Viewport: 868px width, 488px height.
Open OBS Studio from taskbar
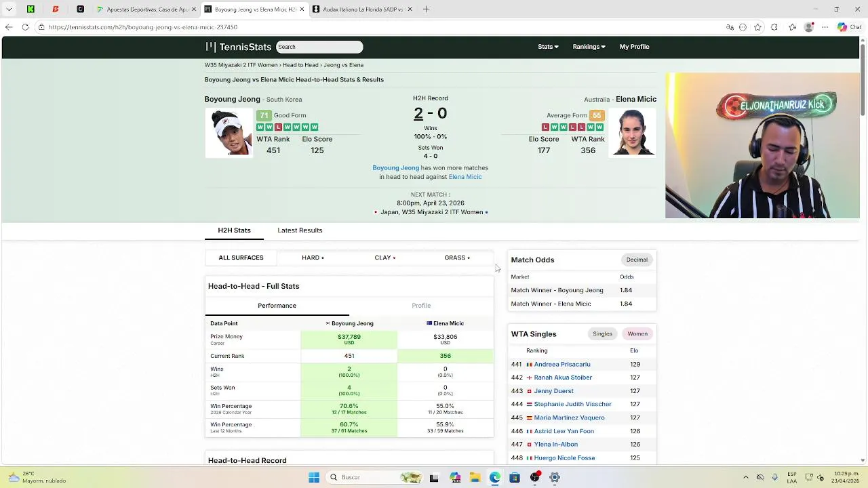coord(535,477)
